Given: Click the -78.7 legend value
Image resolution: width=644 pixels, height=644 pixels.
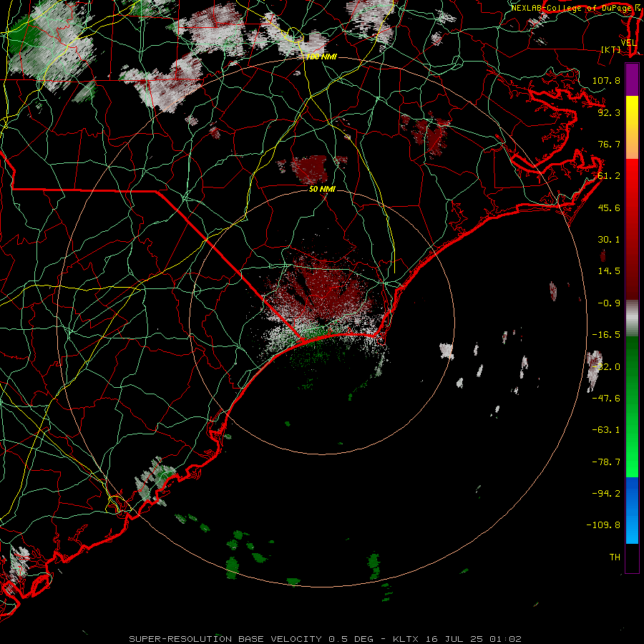Looking at the screenshot, I should (x=606, y=462).
